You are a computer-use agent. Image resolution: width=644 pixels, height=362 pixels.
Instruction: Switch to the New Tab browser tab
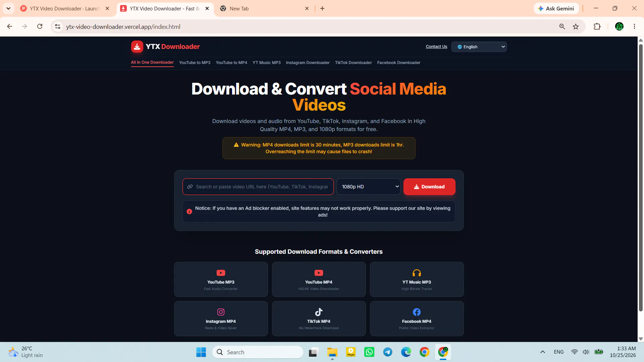[265, 8]
